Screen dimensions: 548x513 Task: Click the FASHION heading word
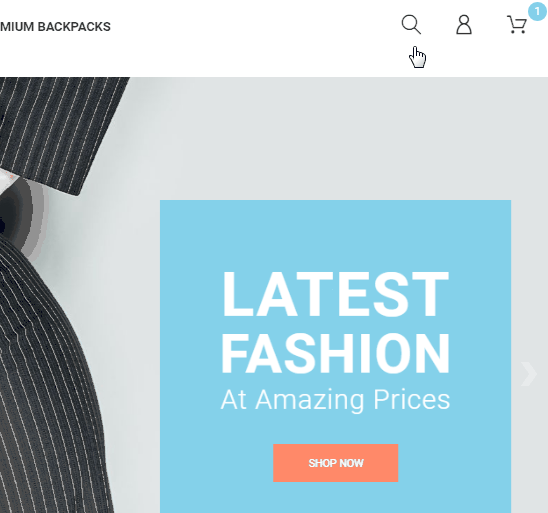(x=336, y=353)
